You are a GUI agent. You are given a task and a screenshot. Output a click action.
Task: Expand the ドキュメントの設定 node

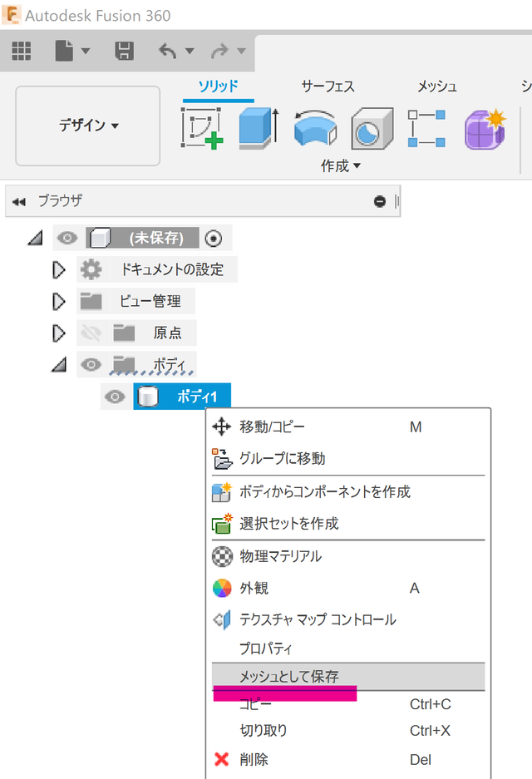click(x=59, y=269)
